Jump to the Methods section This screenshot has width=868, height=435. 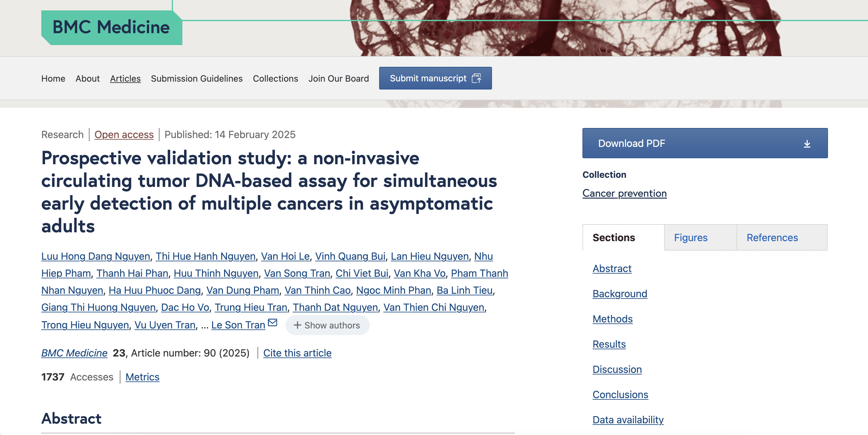click(612, 319)
